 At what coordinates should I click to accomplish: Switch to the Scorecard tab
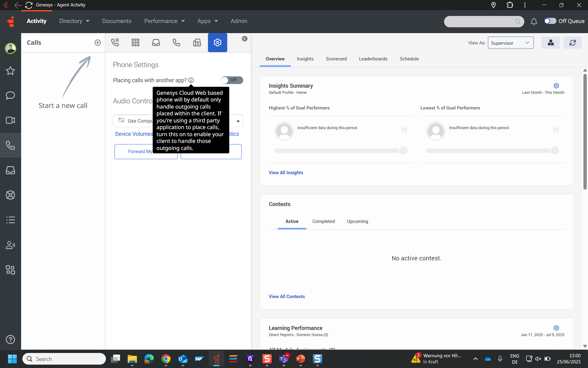[336, 59]
